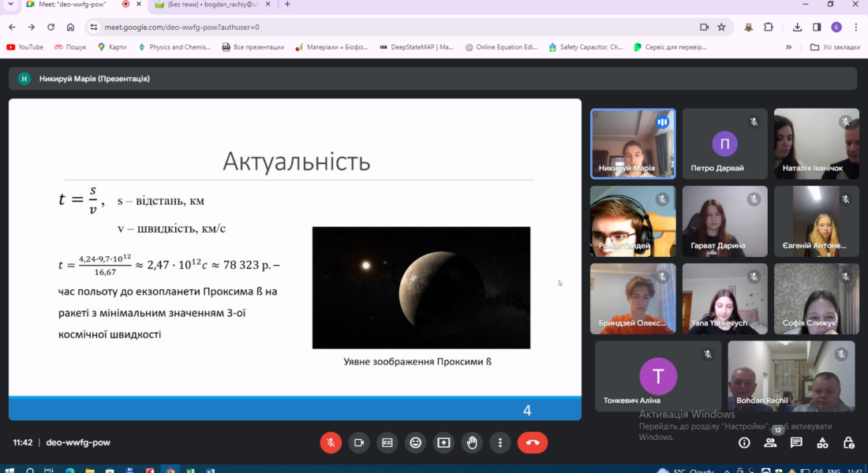Screen dimensions: 868x473
Task: Expand the hidden bookmarks chevron
Action: [x=788, y=47]
